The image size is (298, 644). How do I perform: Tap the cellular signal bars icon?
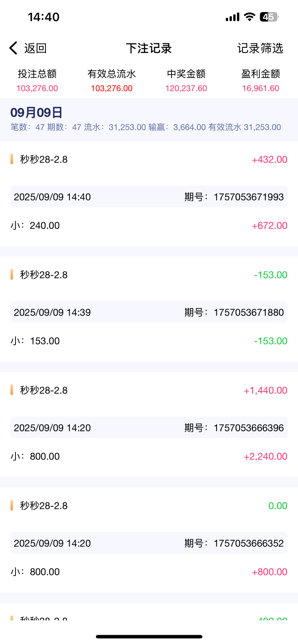click(x=232, y=17)
